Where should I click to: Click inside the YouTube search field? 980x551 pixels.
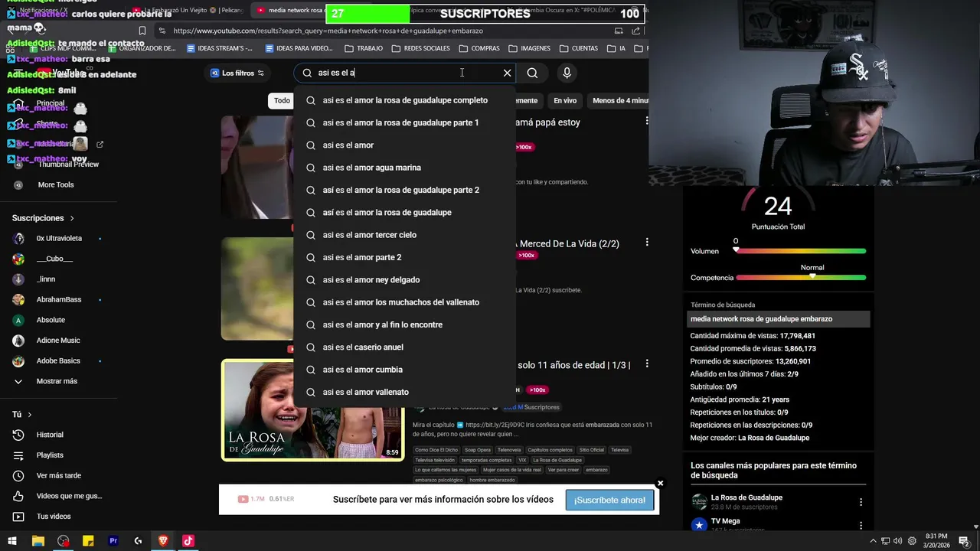[406, 73]
